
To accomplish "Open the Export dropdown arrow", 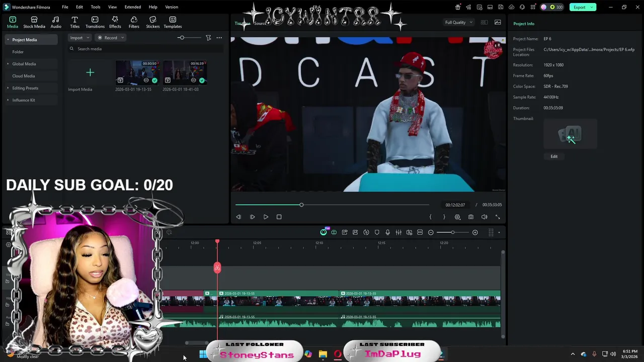I will coord(593,7).
